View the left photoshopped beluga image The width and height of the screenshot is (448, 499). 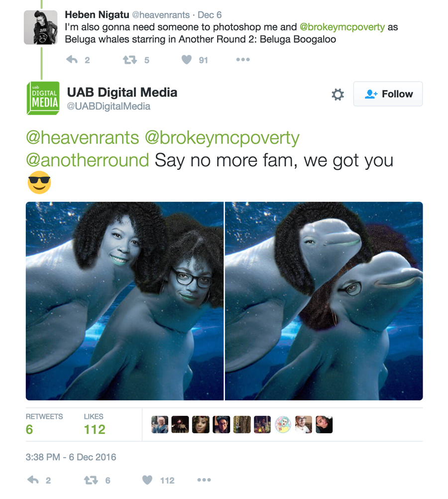pos(125,301)
